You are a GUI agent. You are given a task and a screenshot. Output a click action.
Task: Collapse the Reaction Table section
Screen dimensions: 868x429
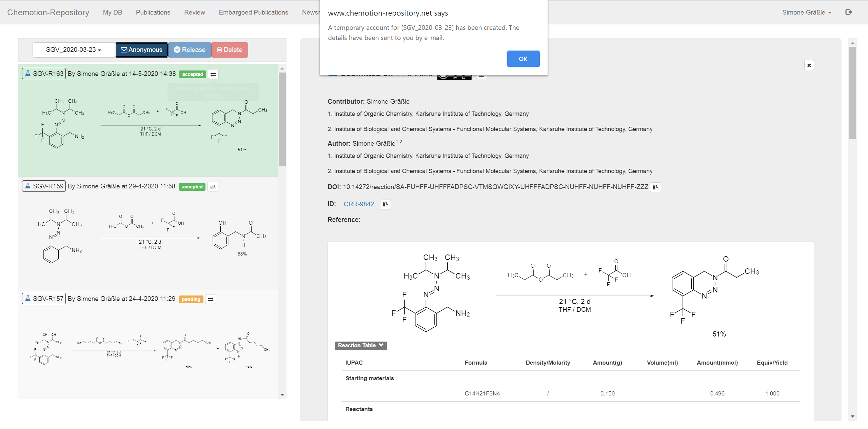pos(360,345)
